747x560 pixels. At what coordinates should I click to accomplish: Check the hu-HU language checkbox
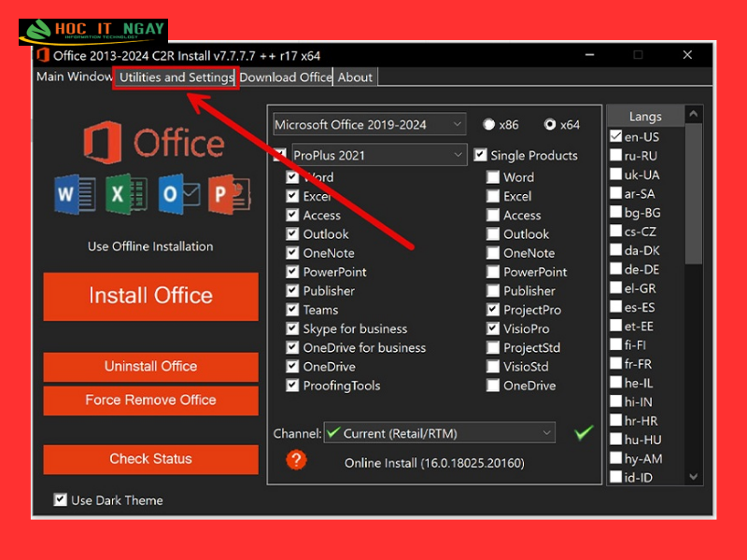[x=615, y=439]
